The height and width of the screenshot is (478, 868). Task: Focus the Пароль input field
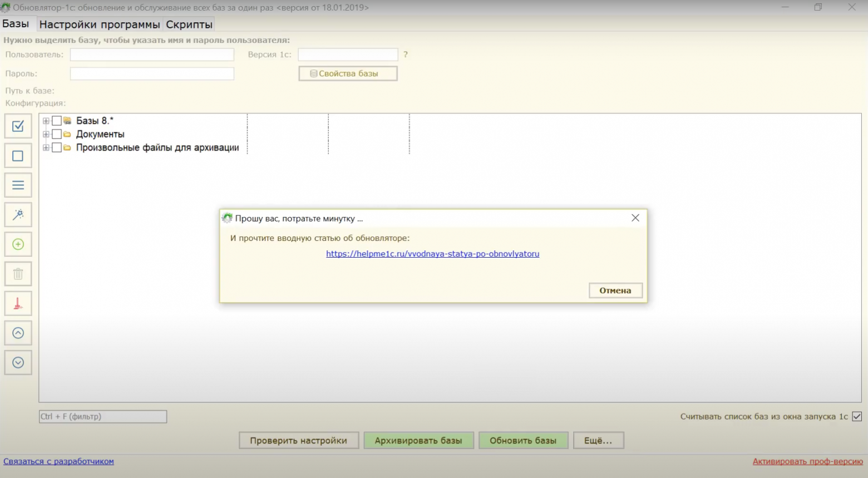coord(152,73)
